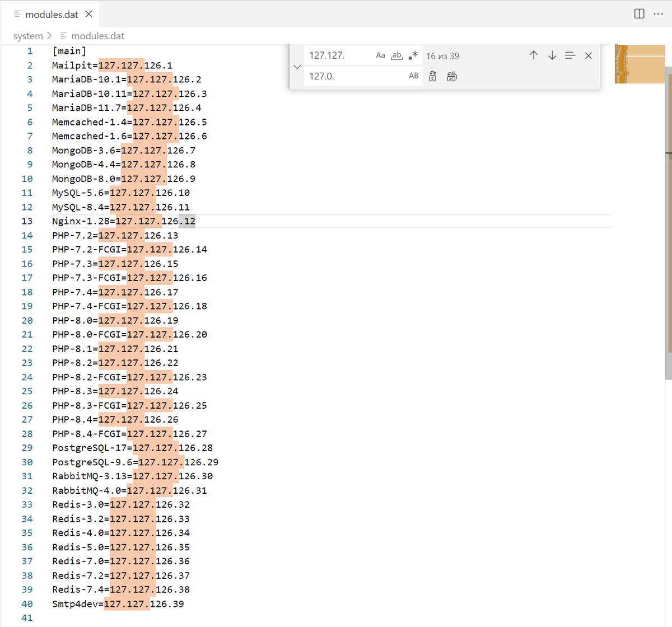Click the vertical scrollbar thumb
Viewport: 672px width, 627px height.
[x=668, y=223]
